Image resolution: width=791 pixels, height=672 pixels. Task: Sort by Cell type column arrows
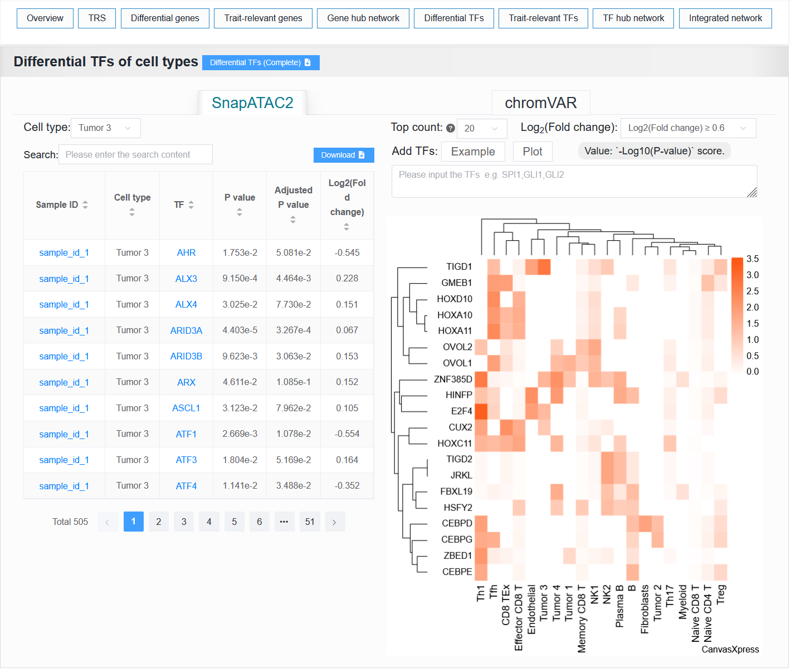(x=132, y=212)
